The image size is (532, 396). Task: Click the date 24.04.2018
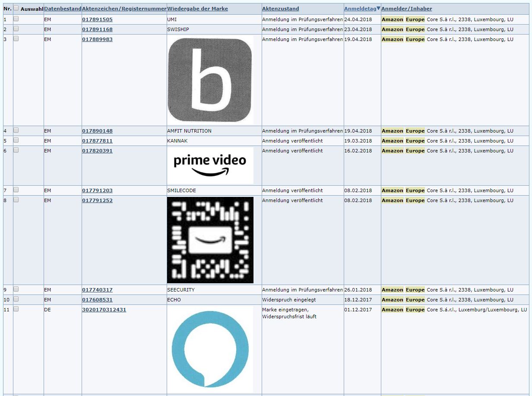coord(358,19)
